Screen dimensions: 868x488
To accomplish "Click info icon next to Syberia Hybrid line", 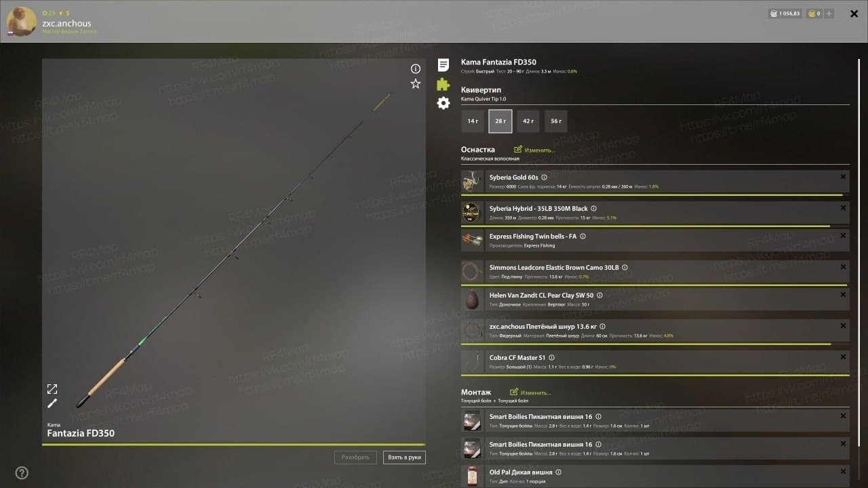I will (593, 209).
